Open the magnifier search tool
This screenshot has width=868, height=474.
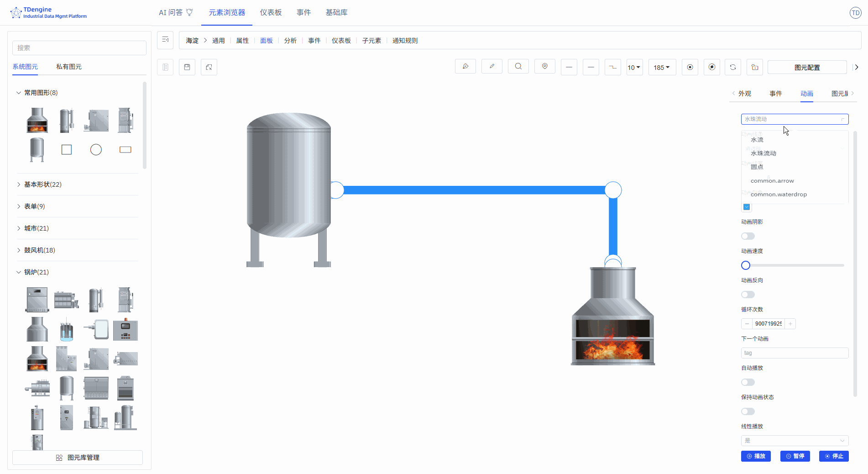518,67
